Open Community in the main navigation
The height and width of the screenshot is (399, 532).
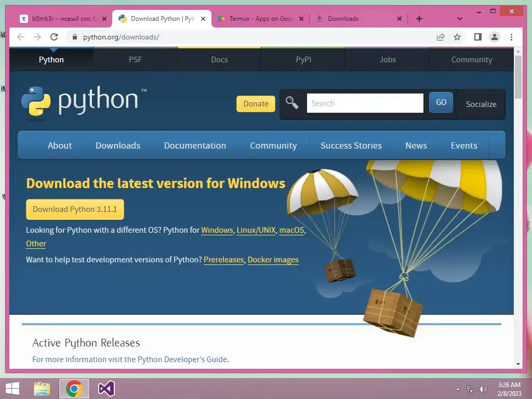coord(273,145)
